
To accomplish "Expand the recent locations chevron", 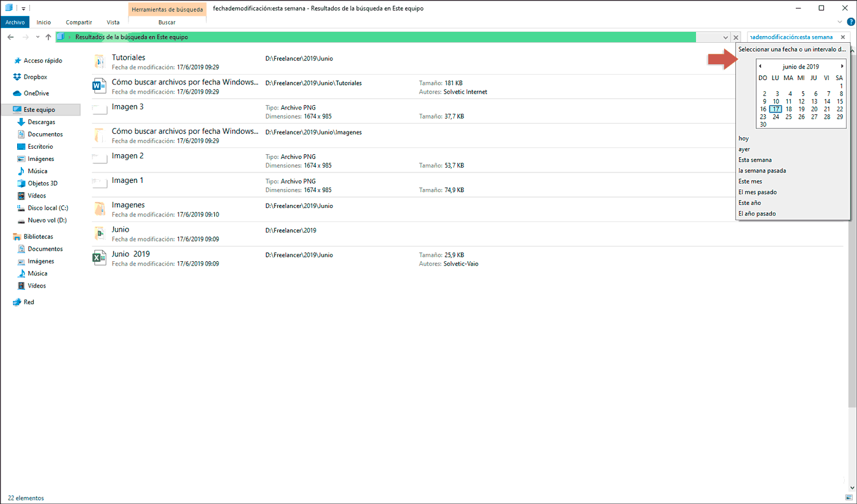I will tap(36, 37).
